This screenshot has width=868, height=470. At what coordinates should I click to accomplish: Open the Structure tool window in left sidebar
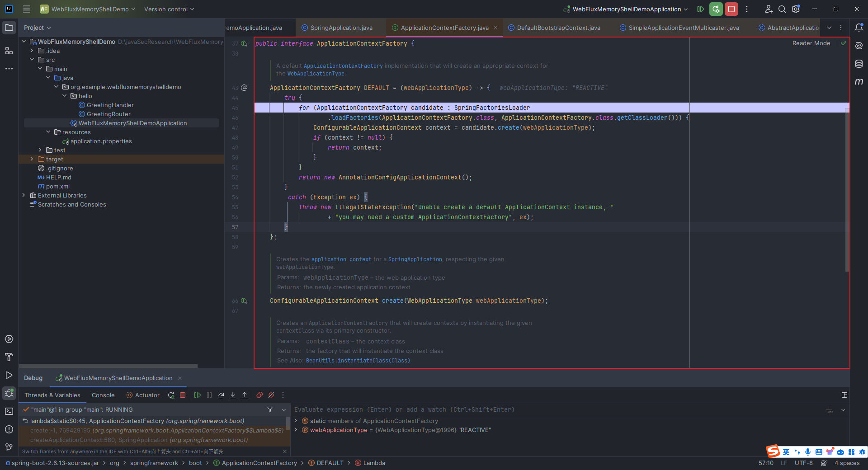9,51
